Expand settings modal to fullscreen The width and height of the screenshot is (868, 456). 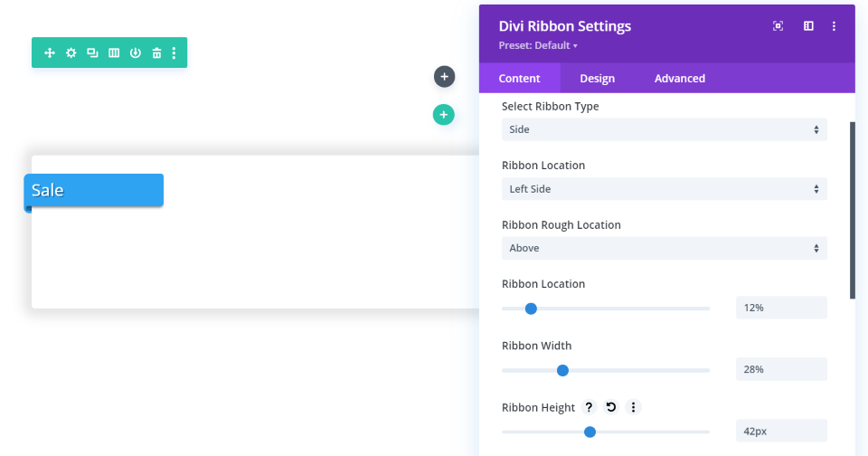pos(778,26)
